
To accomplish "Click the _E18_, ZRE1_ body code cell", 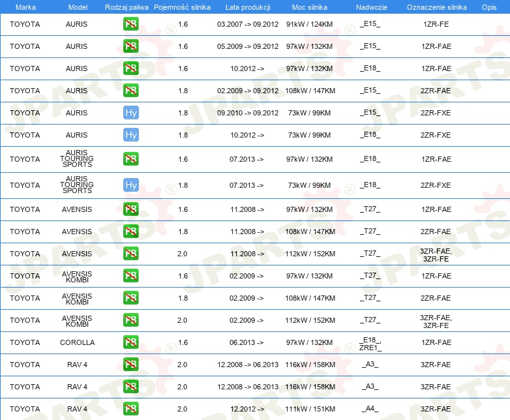I will point(370,344).
